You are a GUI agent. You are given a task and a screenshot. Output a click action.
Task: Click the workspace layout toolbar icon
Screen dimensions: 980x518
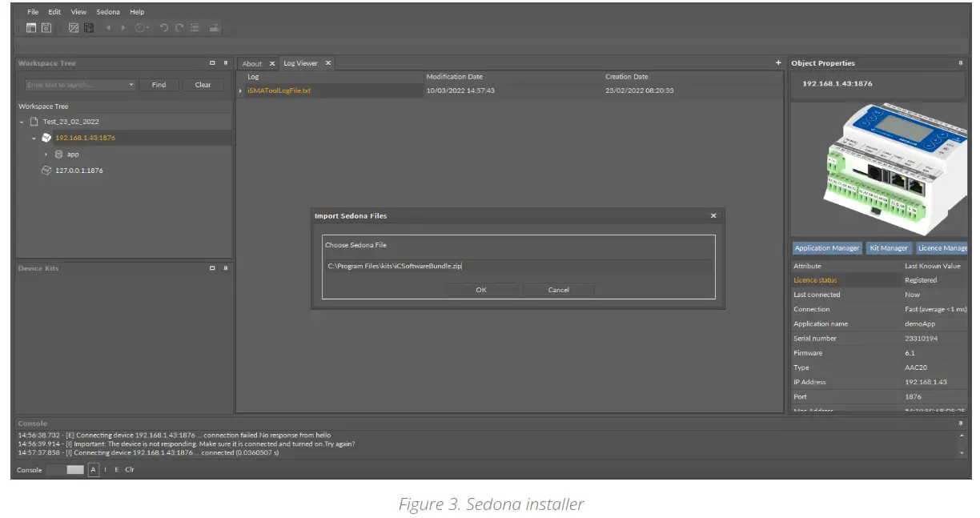click(x=31, y=28)
